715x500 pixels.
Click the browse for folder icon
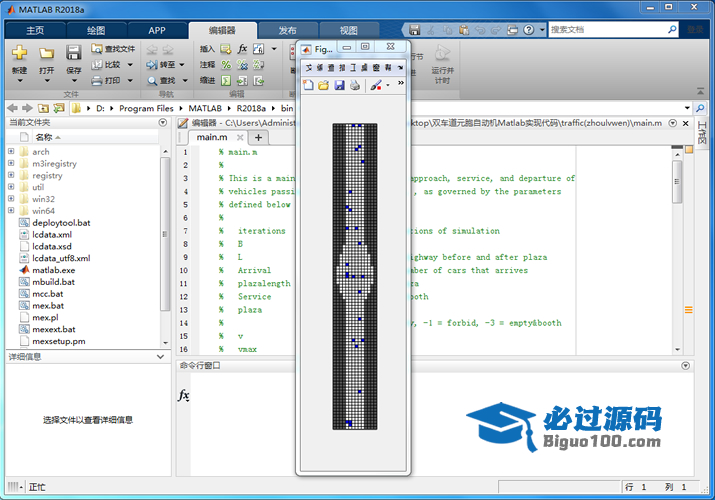59,108
